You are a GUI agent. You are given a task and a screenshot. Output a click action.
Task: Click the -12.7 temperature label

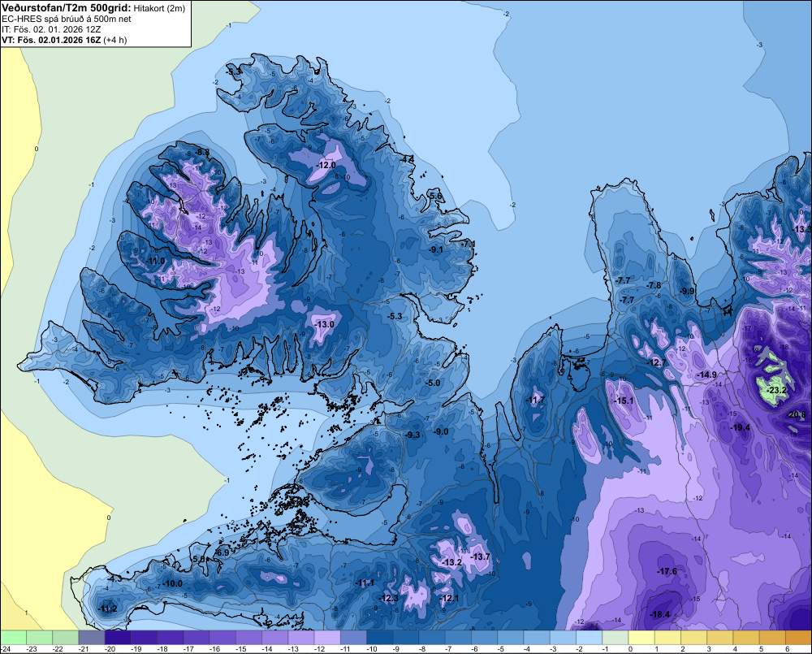click(x=657, y=362)
